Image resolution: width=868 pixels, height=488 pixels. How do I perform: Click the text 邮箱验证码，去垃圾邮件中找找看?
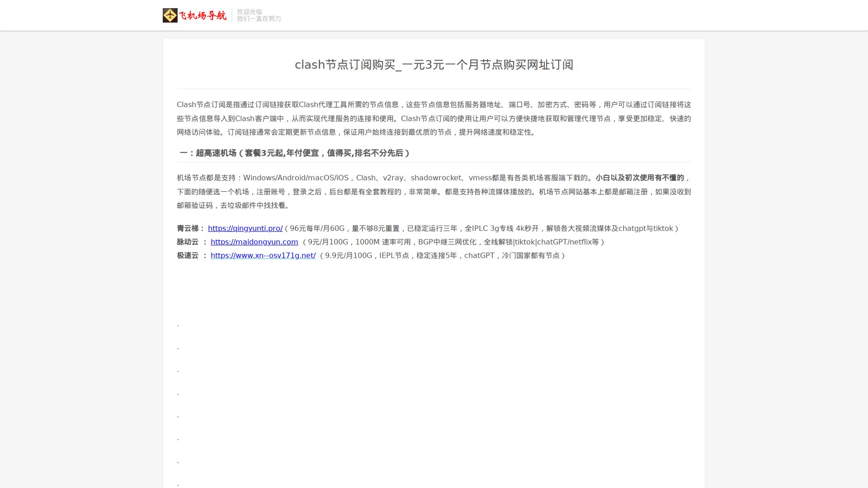(233, 206)
